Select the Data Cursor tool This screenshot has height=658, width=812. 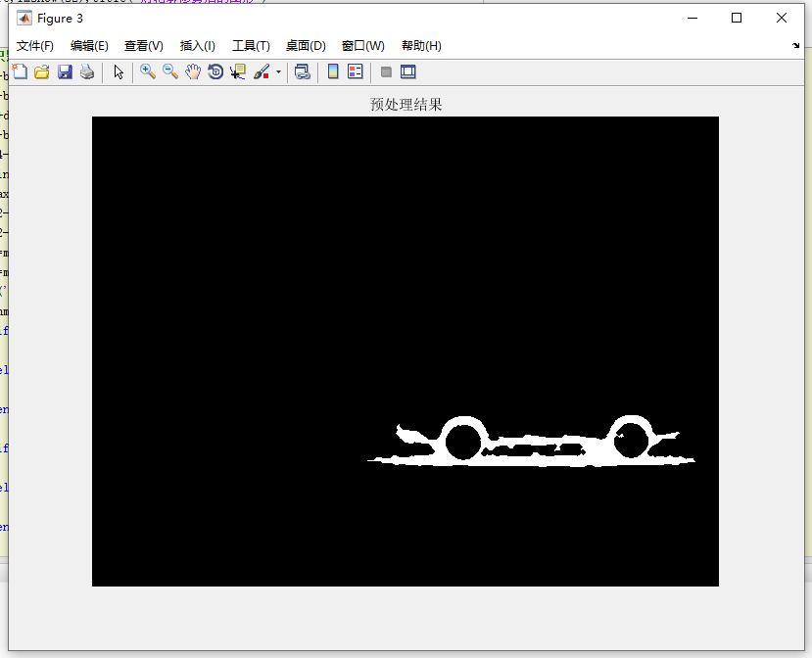(238, 71)
